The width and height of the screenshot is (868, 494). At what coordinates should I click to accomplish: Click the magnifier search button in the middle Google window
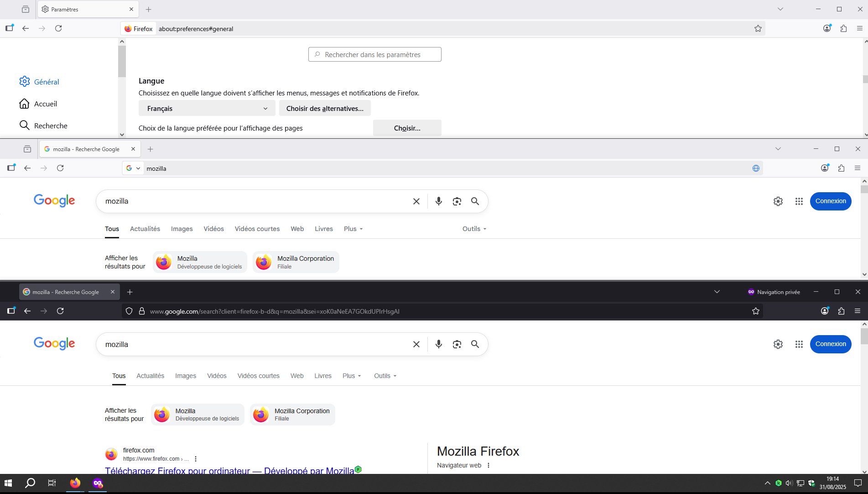pos(475,201)
